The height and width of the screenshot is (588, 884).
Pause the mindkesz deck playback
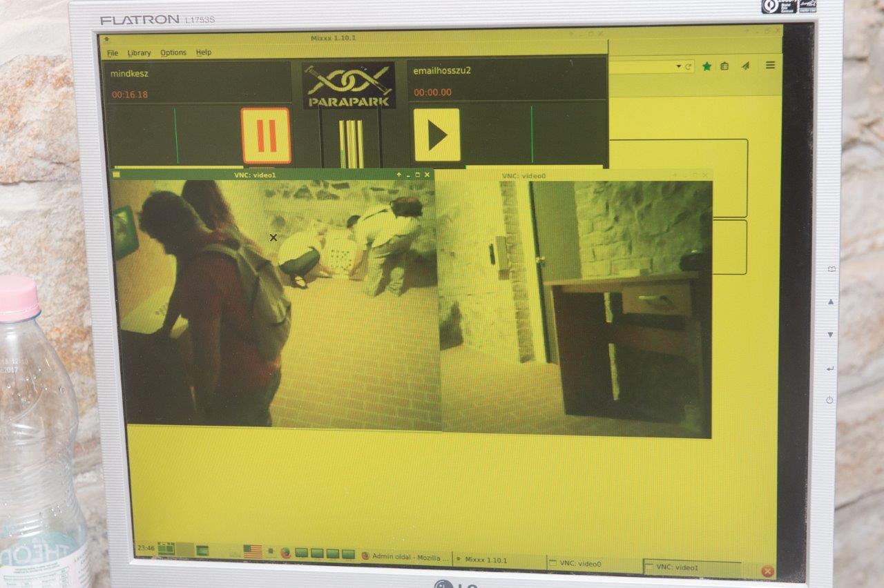pyautogui.click(x=266, y=135)
